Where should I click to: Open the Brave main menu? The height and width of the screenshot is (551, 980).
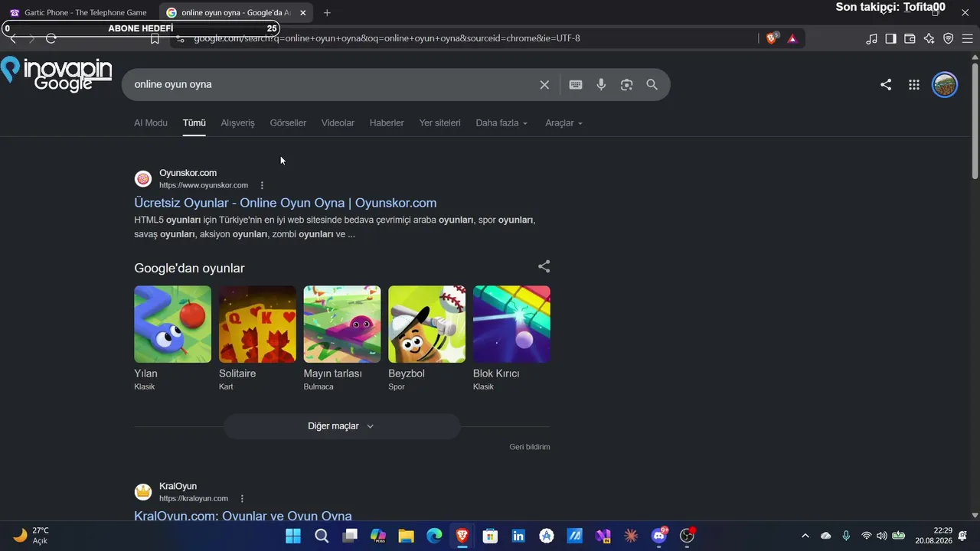(968, 38)
